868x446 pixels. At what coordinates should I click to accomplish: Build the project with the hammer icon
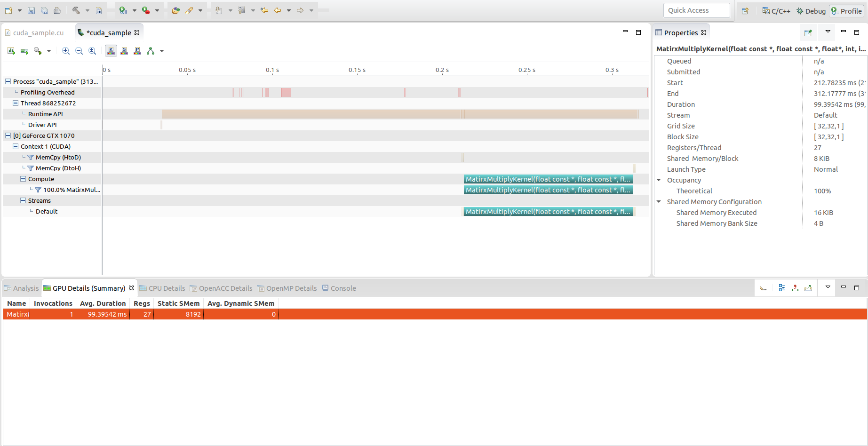76,10
